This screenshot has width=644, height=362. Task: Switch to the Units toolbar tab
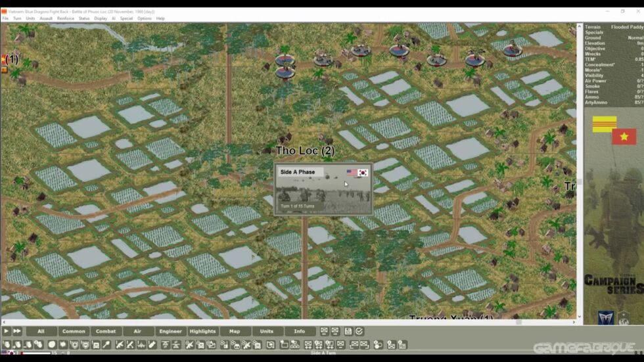(267, 331)
